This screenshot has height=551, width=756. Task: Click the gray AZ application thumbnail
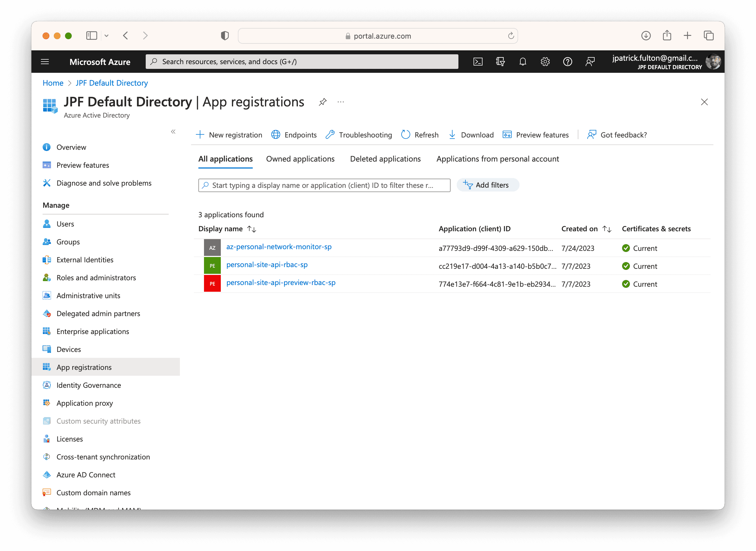(x=212, y=248)
